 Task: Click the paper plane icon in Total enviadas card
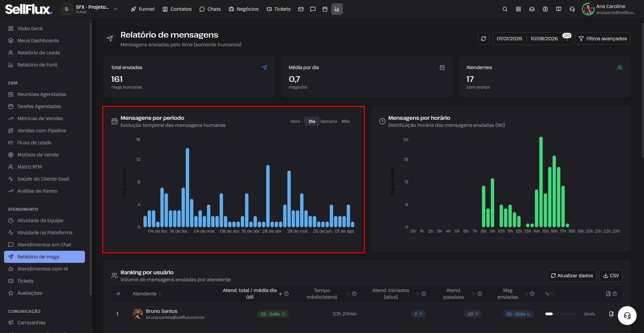[x=265, y=67]
